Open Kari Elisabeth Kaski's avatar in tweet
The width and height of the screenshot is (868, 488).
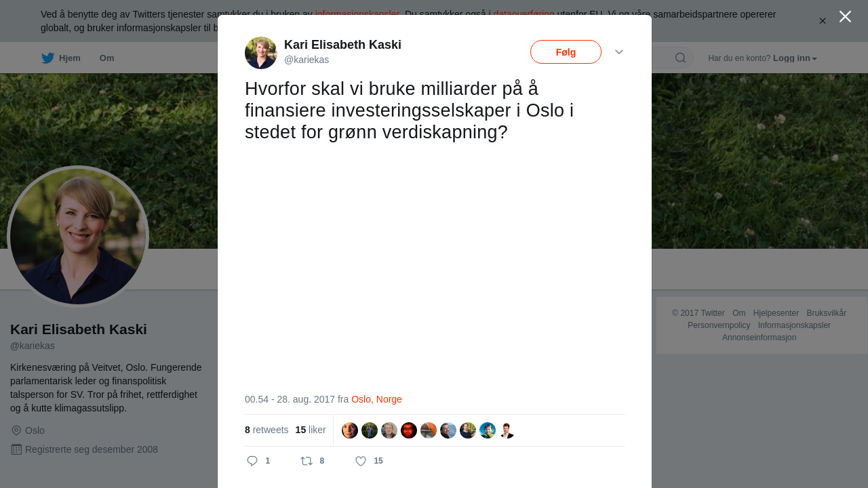(261, 53)
